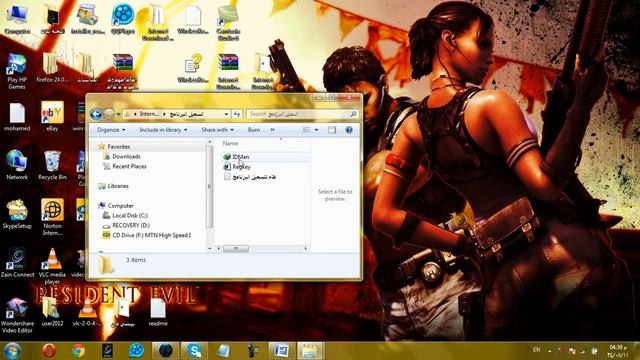Click the file list scroll right arrow
The image size is (640, 360).
click(x=305, y=248)
